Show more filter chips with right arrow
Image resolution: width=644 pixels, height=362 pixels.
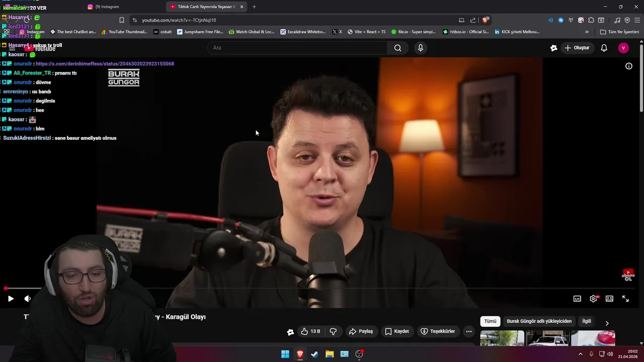coord(607,323)
